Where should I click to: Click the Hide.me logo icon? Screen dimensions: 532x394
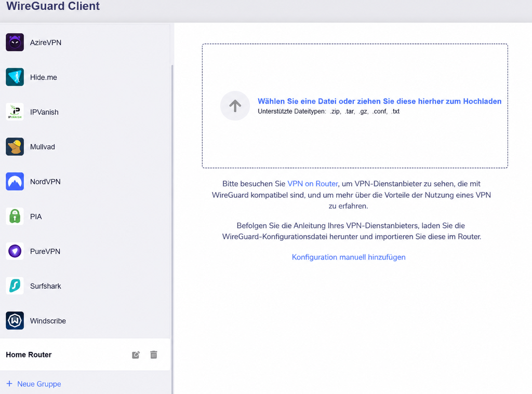(15, 77)
